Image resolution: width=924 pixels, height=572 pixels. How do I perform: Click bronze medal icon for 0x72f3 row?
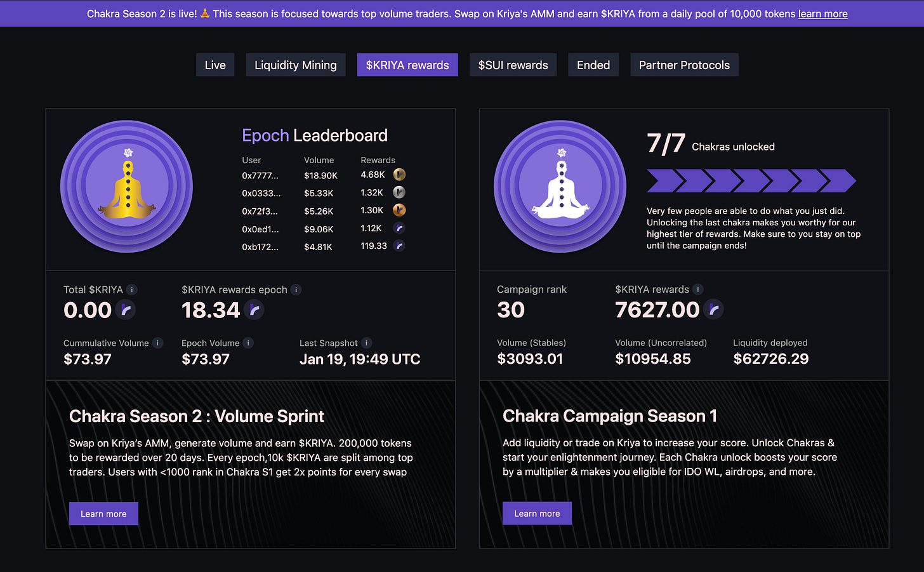(x=399, y=210)
